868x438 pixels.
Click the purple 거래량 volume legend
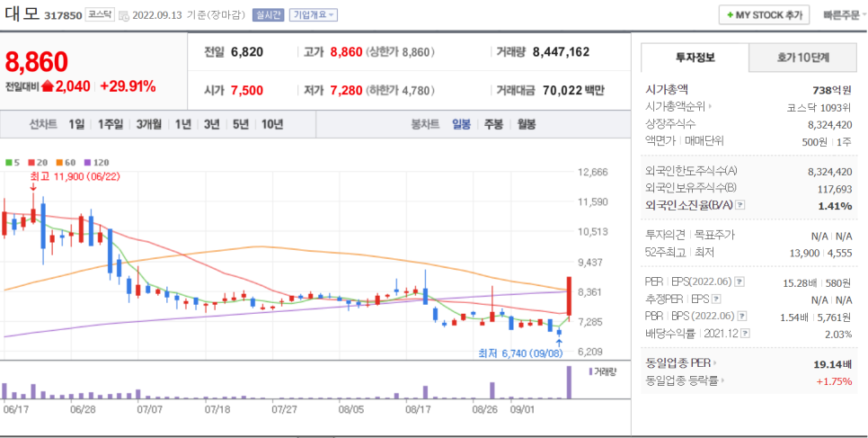[602, 371]
